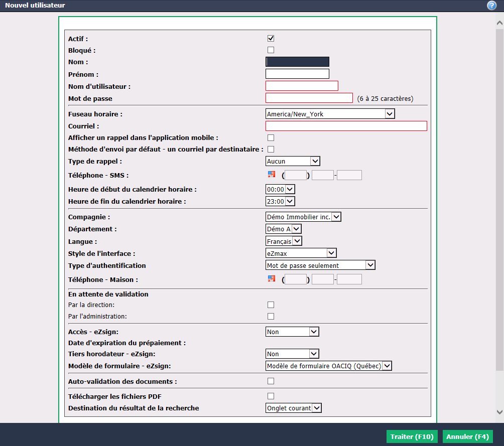Uncheck the Actif checkbox
Viewport: 504px width, 446px height.
click(x=271, y=39)
